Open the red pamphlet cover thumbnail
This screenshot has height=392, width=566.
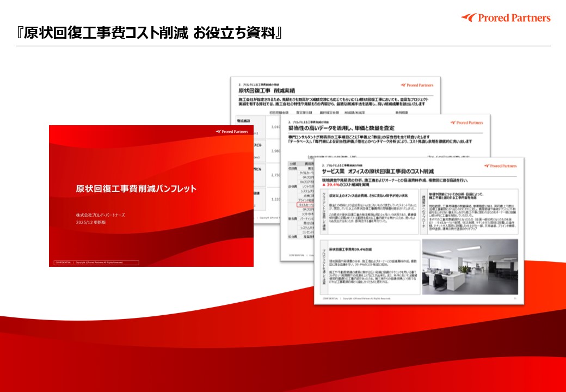click(151, 196)
